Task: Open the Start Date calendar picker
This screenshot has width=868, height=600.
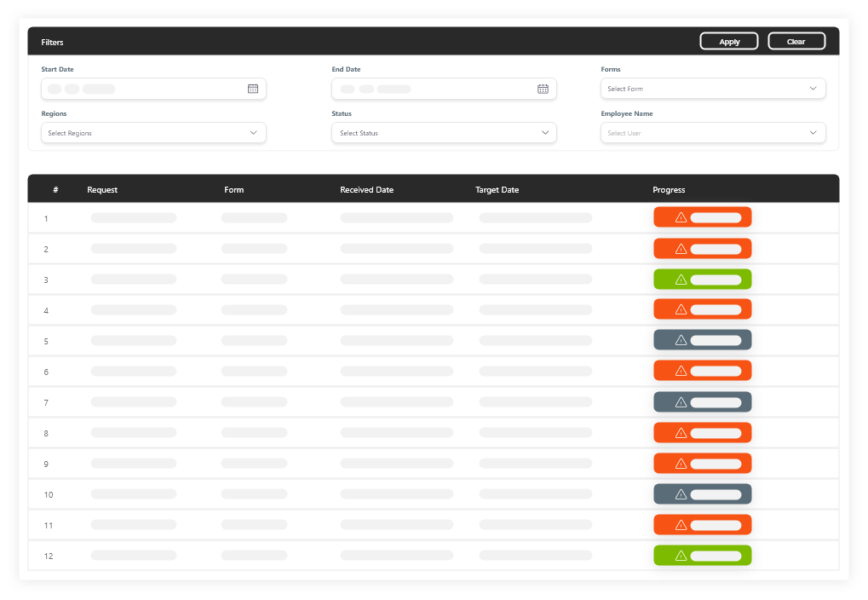Action: tap(253, 89)
